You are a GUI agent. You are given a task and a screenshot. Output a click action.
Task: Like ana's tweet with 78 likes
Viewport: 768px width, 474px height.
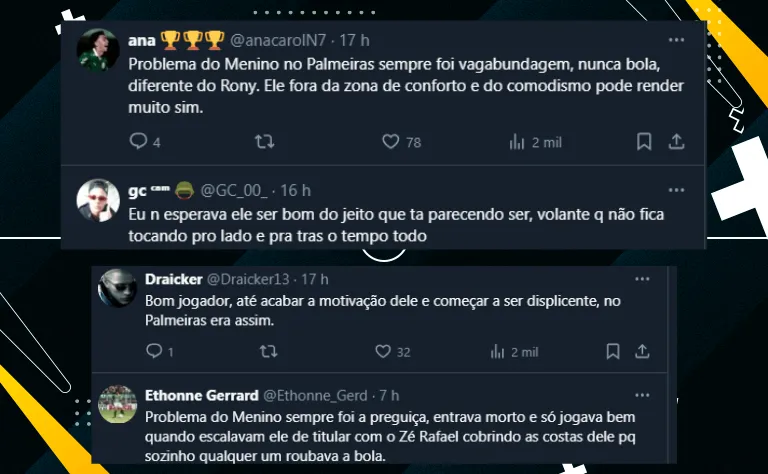pos(392,142)
